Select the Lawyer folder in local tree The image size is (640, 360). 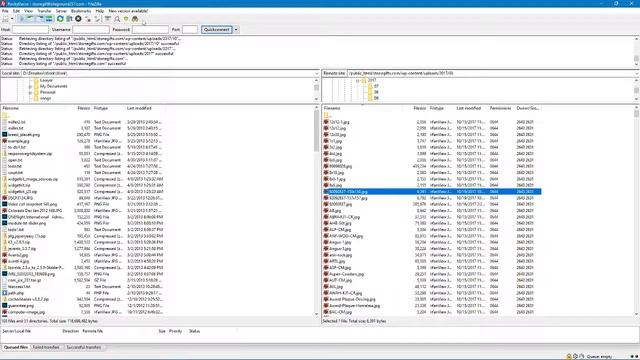46,80
